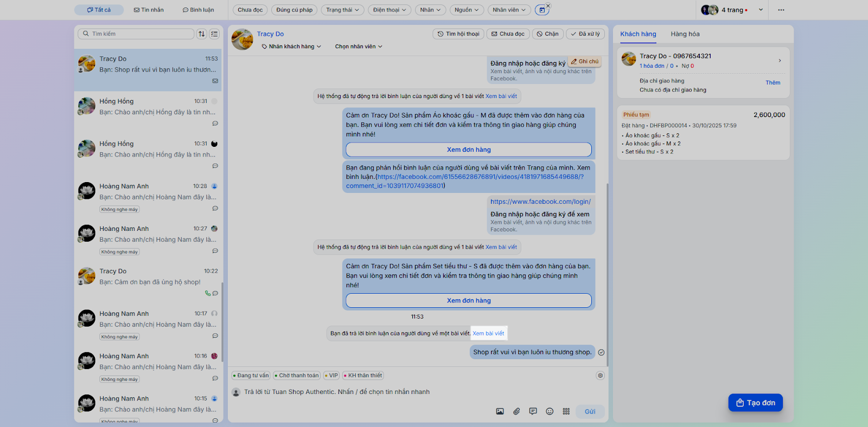Screen dimensions: 868x427
Task: Open the Nhãn khách hàng dropdown
Action: (x=291, y=47)
